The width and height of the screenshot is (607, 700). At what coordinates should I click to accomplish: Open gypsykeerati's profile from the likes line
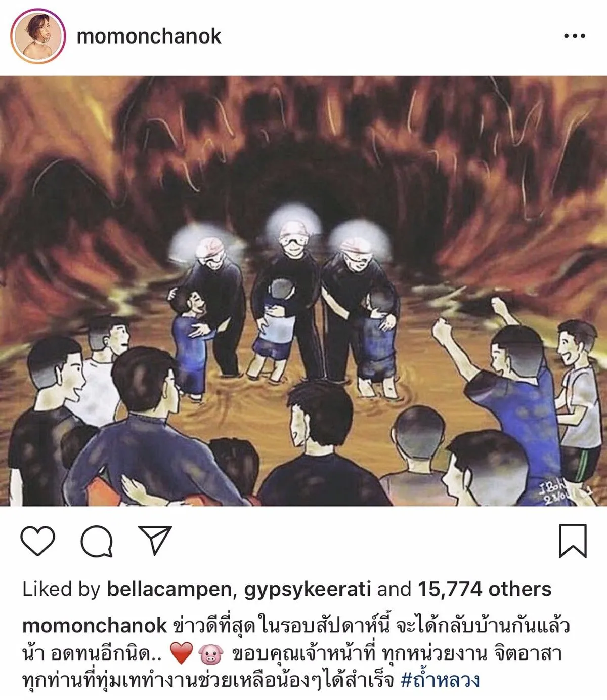coord(308,589)
